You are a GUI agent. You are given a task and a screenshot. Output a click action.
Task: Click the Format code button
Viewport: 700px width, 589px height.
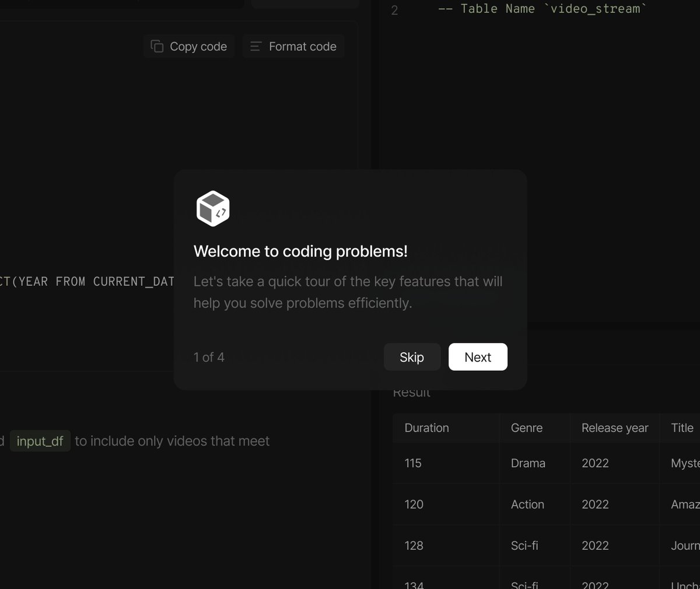click(x=293, y=46)
